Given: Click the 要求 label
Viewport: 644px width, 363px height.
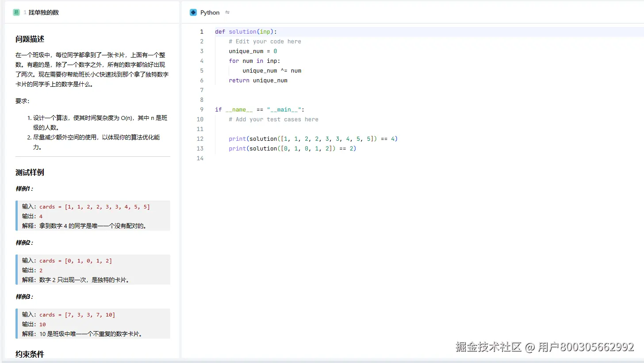Looking at the screenshot, I should click(22, 101).
